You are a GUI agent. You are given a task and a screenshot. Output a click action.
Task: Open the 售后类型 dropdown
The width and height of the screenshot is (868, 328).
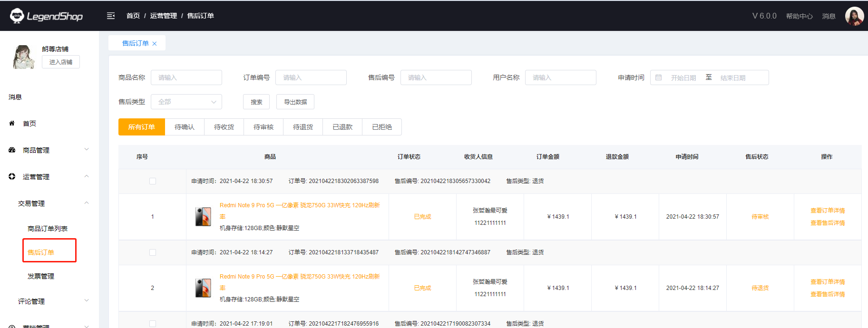pos(186,102)
